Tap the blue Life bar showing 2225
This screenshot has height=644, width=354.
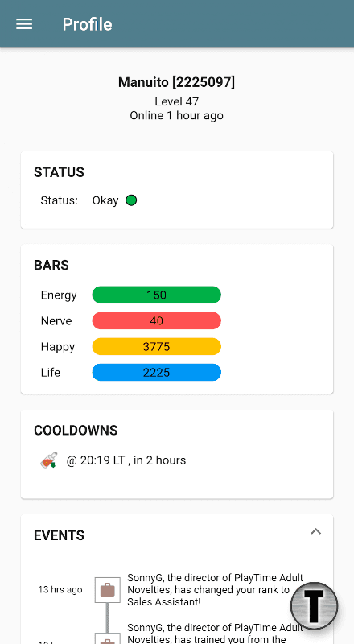pyautogui.click(x=156, y=373)
